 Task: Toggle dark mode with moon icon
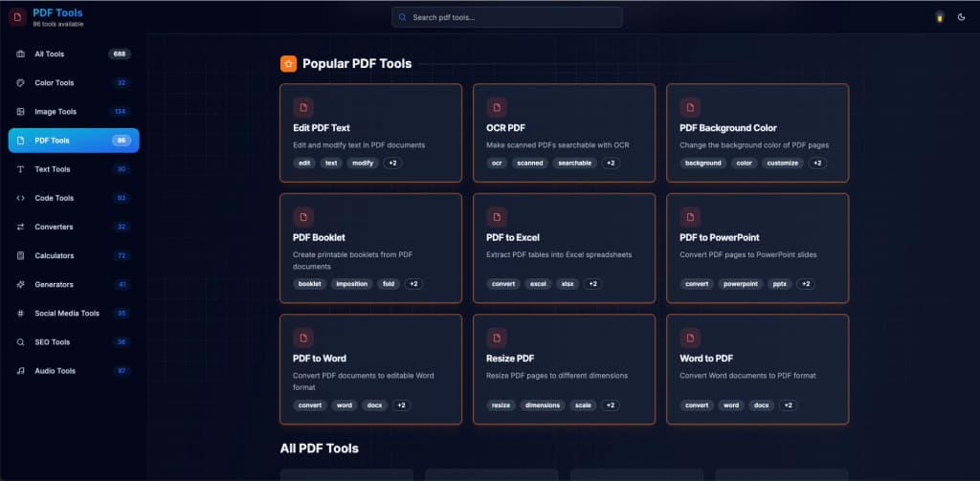click(x=961, y=17)
